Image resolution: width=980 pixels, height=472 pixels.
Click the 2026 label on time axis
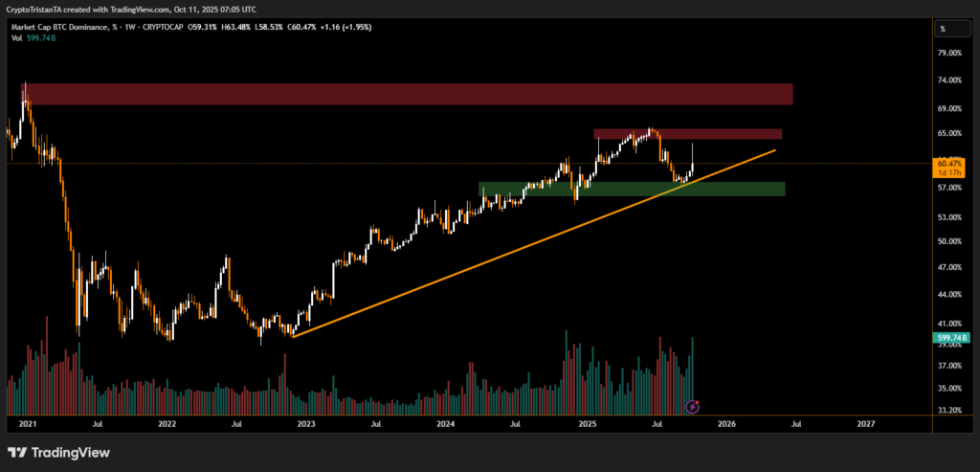click(725, 422)
